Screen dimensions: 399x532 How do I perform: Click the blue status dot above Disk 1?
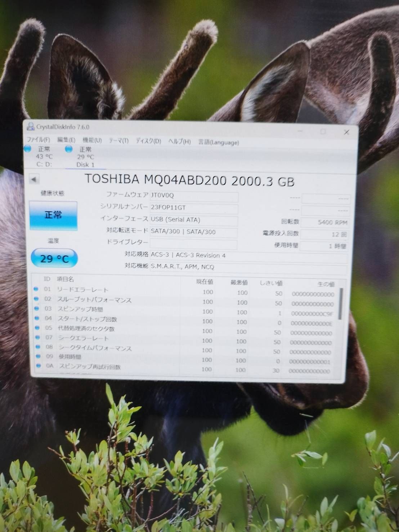(x=69, y=149)
